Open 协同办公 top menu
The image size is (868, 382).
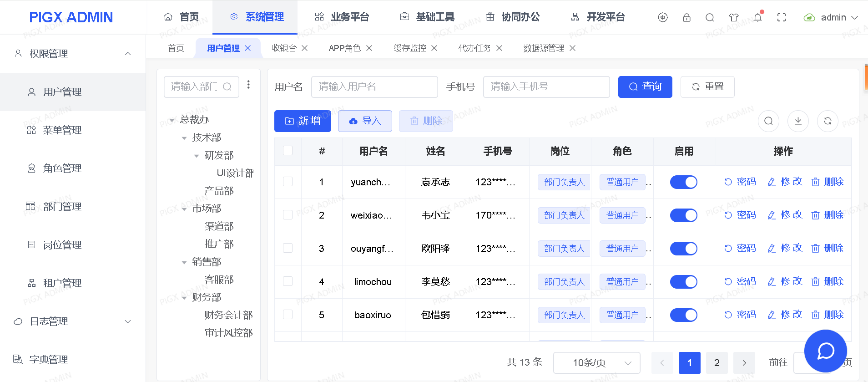(x=513, y=17)
